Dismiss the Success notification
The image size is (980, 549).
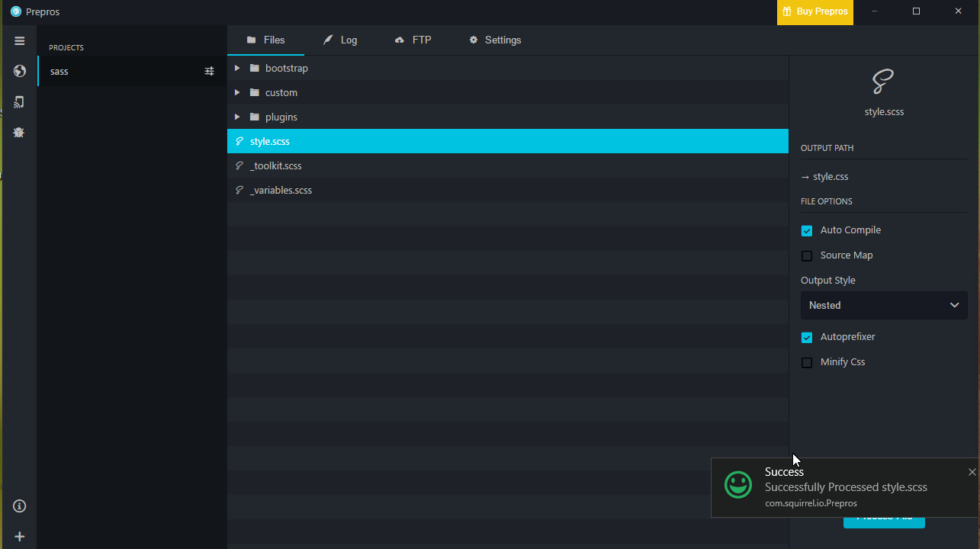[x=972, y=472]
